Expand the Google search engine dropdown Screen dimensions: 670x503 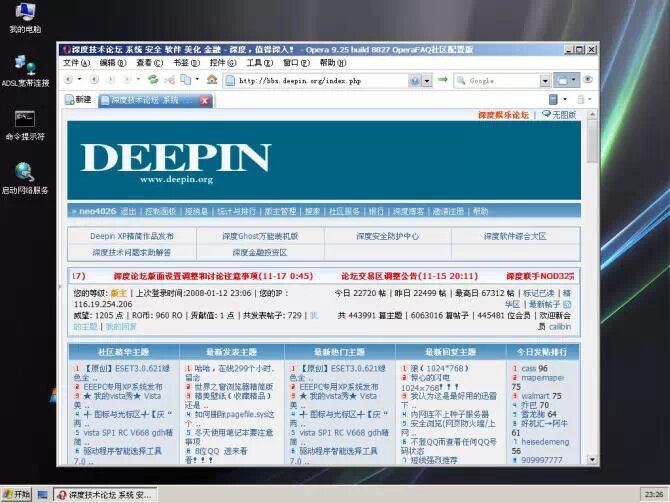point(545,81)
